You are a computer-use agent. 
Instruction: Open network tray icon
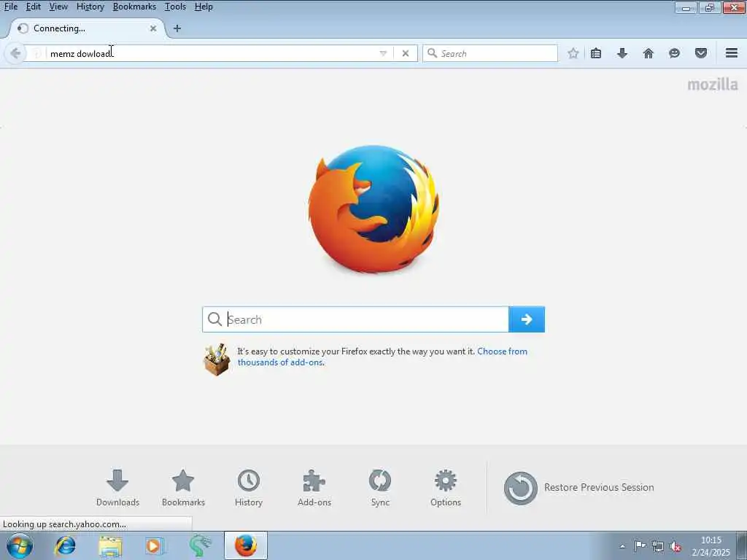pos(658,546)
